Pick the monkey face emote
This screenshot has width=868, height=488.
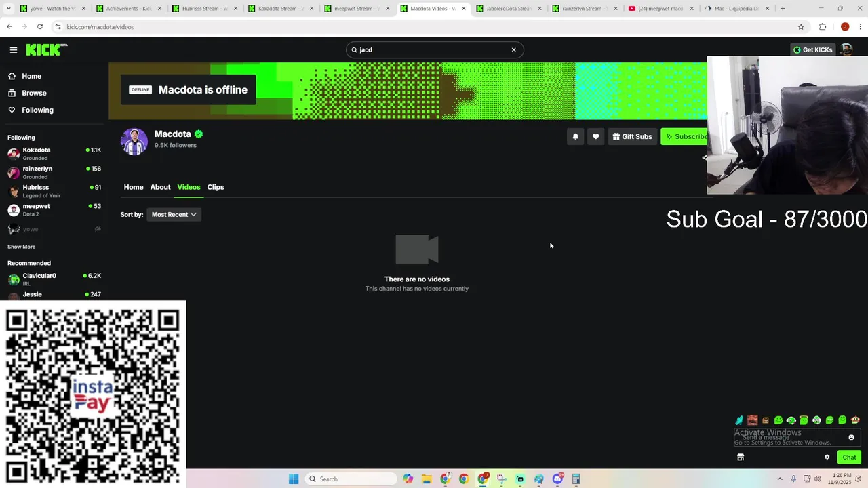click(855, 420)
